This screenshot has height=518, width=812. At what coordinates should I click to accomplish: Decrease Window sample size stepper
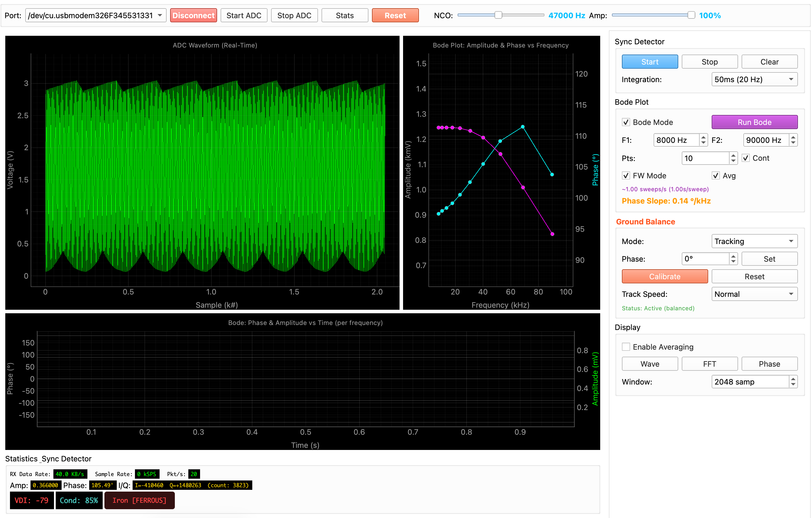click(x=793, y=385)
